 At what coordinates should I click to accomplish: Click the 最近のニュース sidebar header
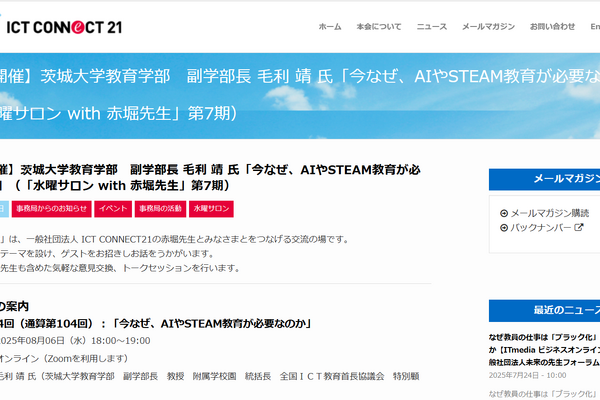coord(544,310)
